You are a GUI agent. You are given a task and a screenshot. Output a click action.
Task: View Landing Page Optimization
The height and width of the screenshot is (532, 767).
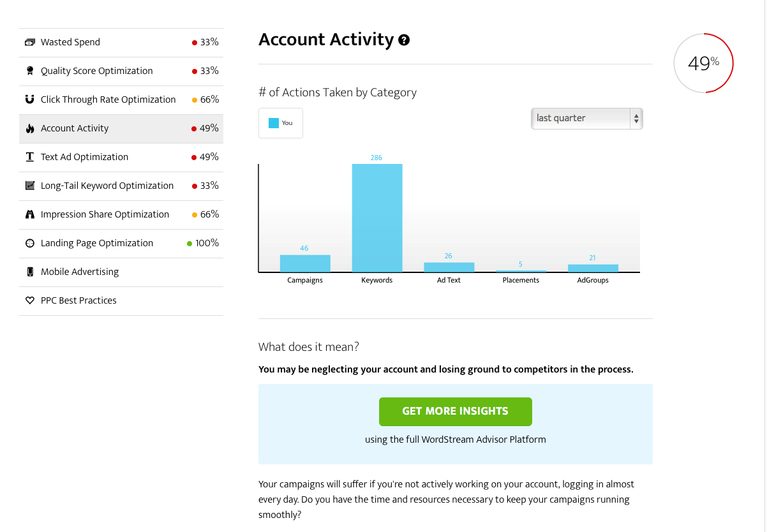[121, 243]
